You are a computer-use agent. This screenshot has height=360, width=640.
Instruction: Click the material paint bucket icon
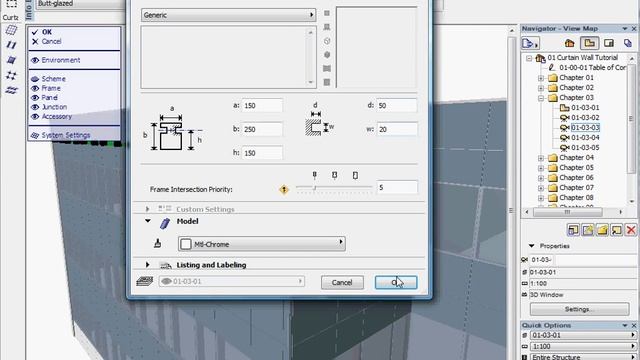click(x=158, y=244)
